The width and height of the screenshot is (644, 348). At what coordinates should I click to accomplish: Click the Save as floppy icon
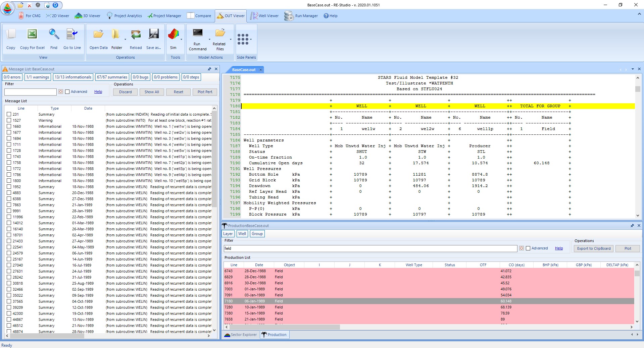(x=154, y=34)
